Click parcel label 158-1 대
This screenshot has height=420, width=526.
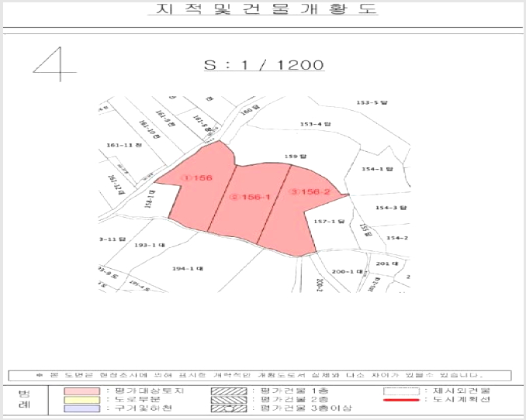tap(149, 199)
